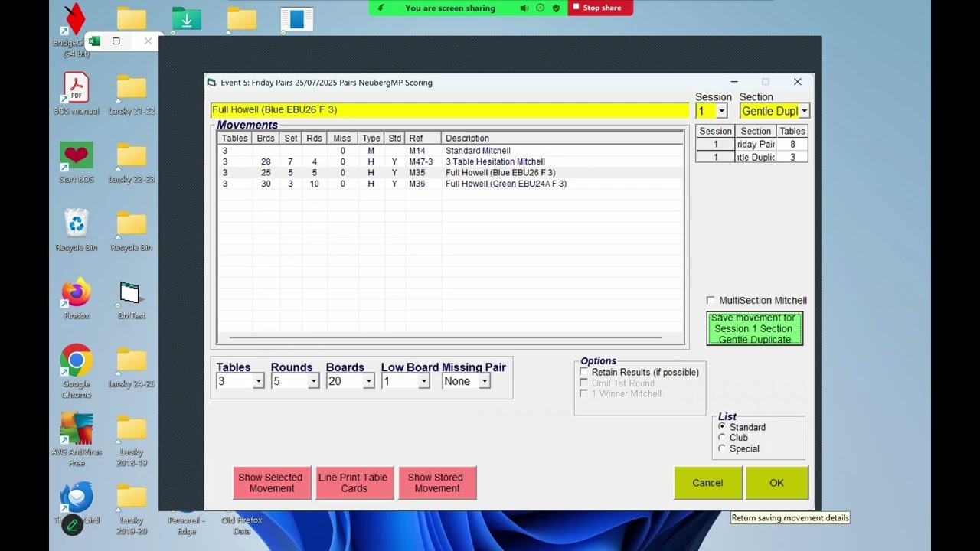Select the BMTest desktop icon
980x551 pixels.
click(132, 298)
